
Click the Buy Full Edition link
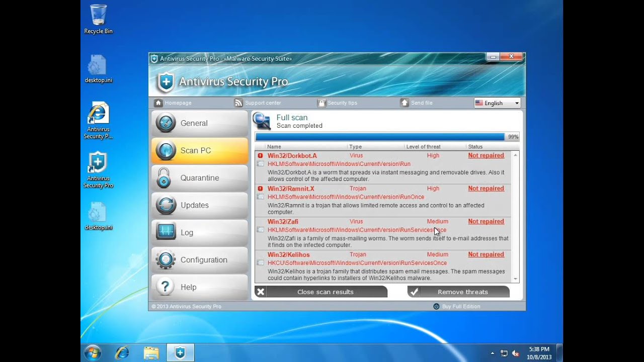[461, 306]
